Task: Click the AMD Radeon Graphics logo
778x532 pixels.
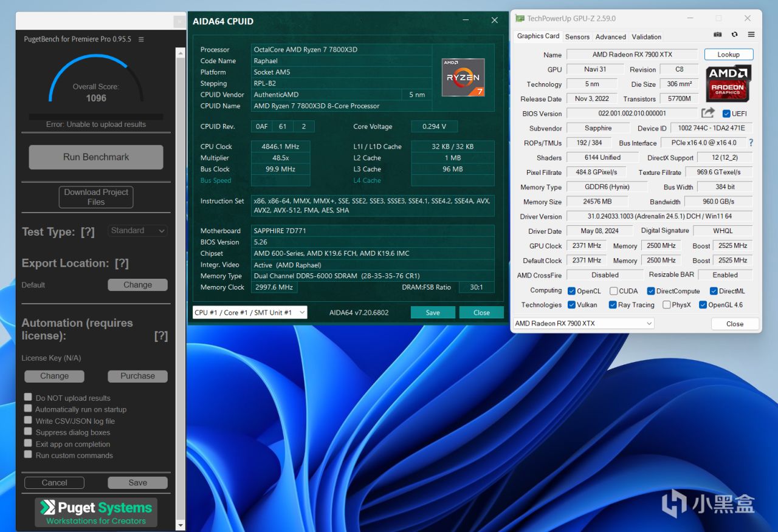Action: [x=729, y=83]
